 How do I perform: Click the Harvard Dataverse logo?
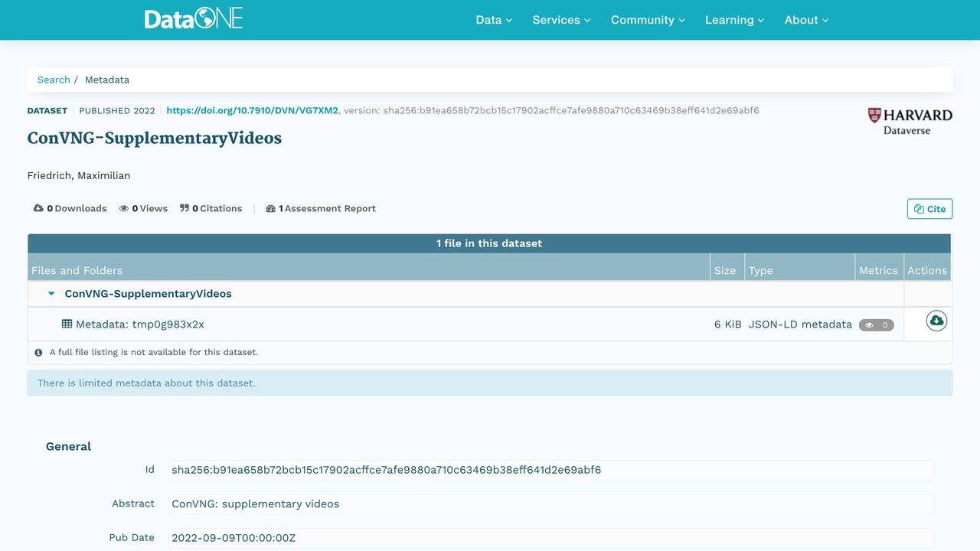tap(910, 121)
